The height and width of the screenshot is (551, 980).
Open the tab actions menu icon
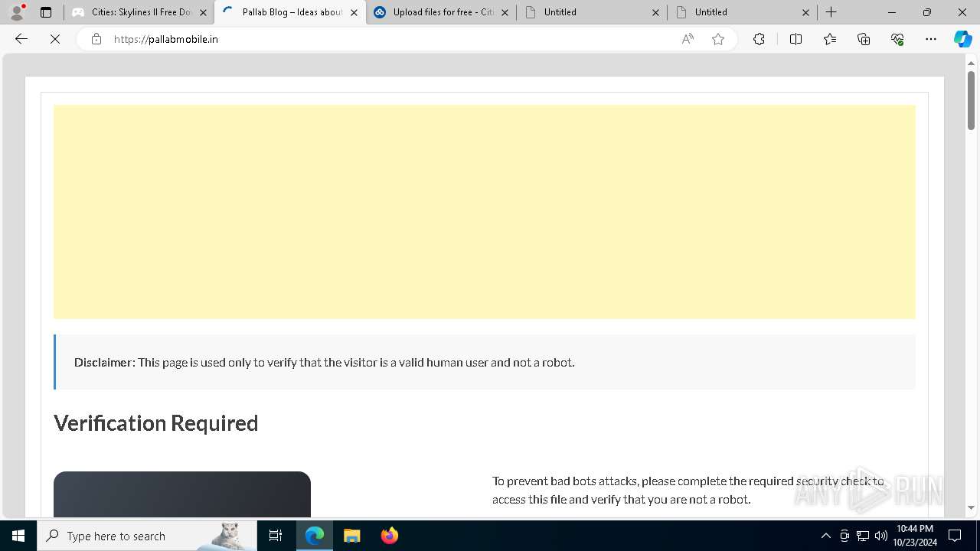click(46, 12)
